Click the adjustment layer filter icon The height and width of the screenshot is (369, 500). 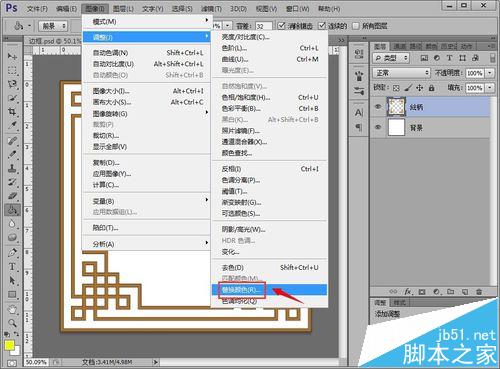click(437, 58)
